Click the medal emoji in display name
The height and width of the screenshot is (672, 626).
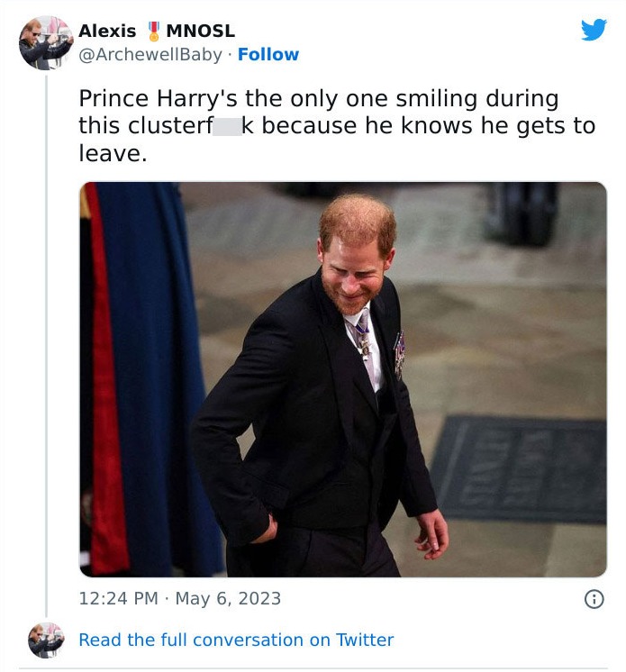click(153, 31)
